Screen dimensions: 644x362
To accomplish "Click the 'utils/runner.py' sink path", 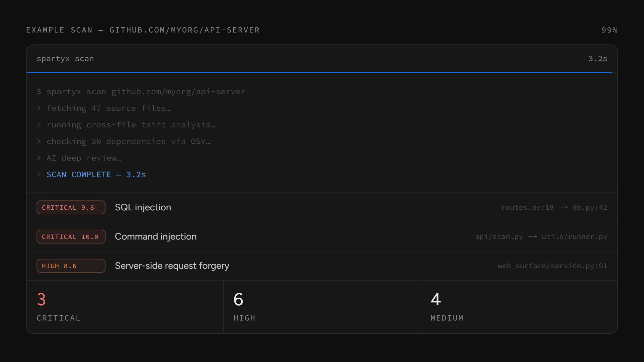I will [x=575, y=237].
